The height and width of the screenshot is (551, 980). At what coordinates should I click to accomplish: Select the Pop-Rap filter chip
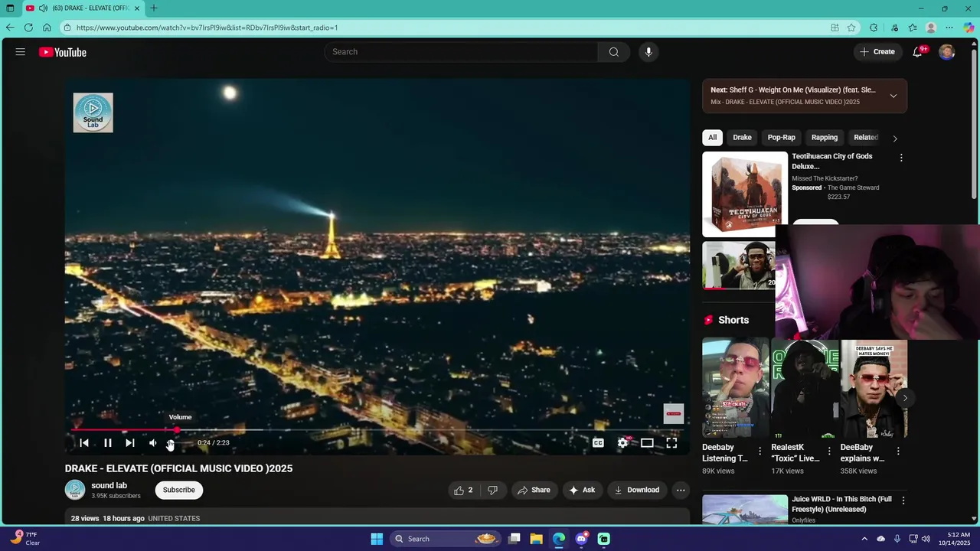pyautogui.click(x=782, y=138)
